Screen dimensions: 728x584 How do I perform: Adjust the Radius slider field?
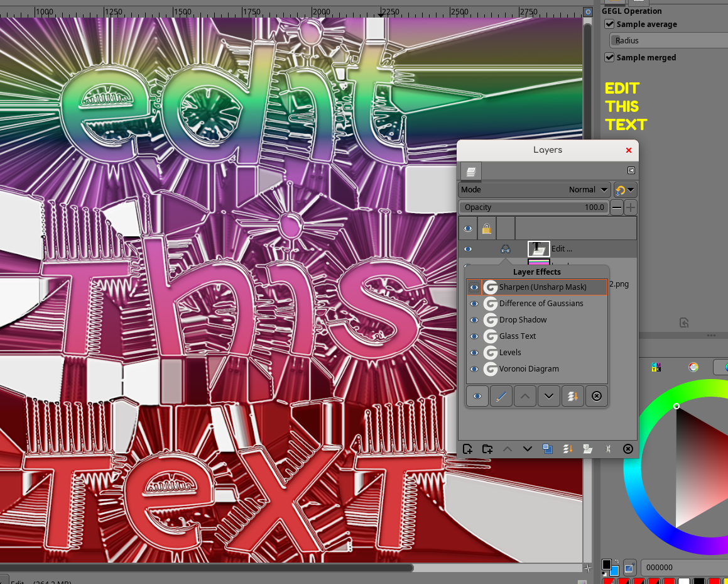coord(668,40)
